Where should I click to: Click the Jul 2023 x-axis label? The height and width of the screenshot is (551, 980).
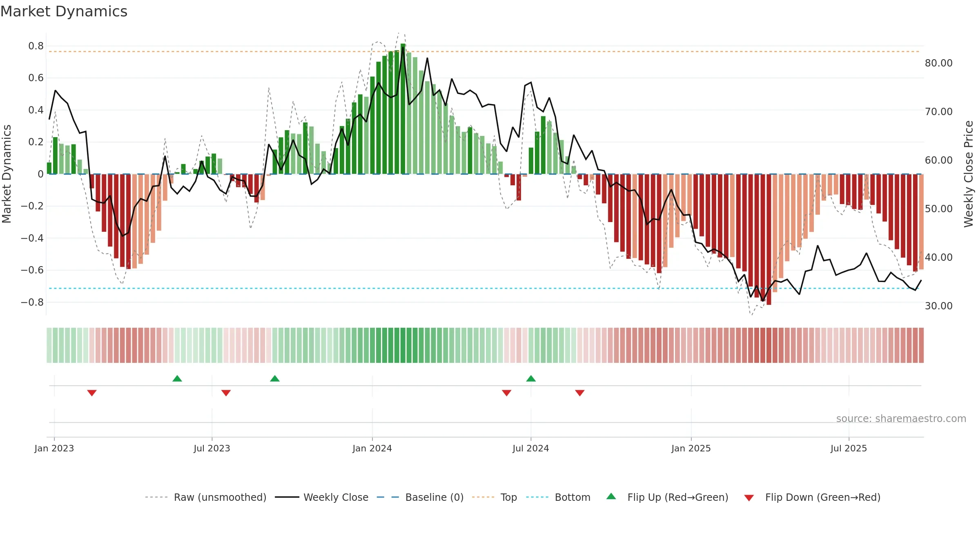point(212,448)
